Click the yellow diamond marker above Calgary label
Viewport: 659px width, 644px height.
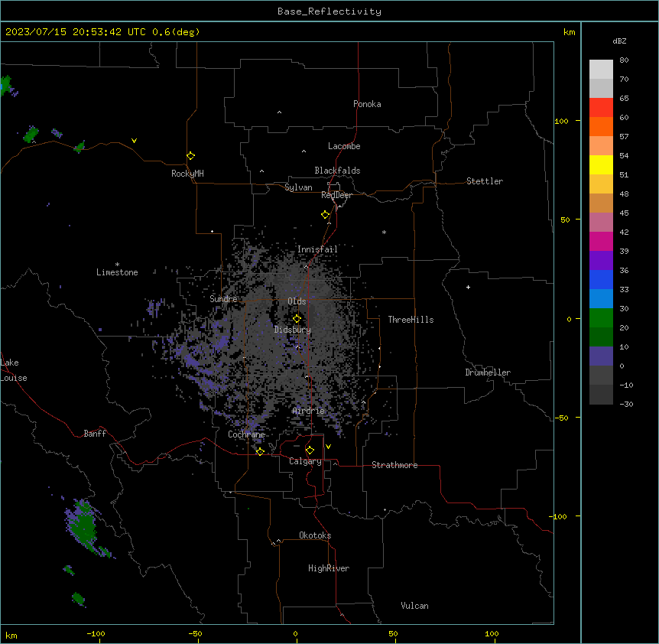click(310, 450)
